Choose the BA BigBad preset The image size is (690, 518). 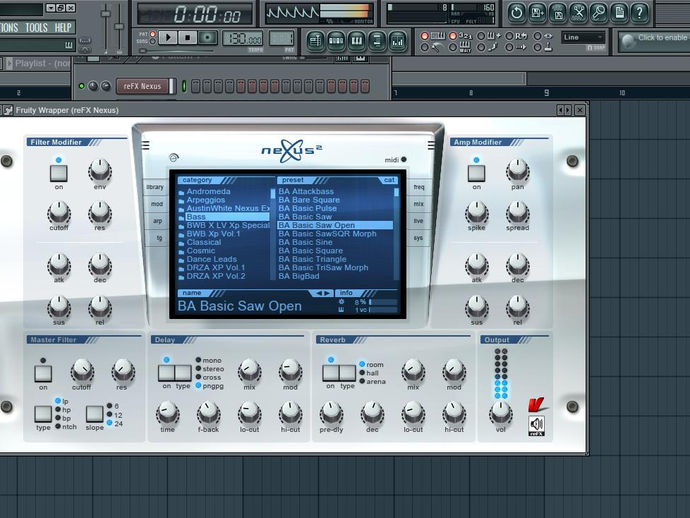point(299,276)
